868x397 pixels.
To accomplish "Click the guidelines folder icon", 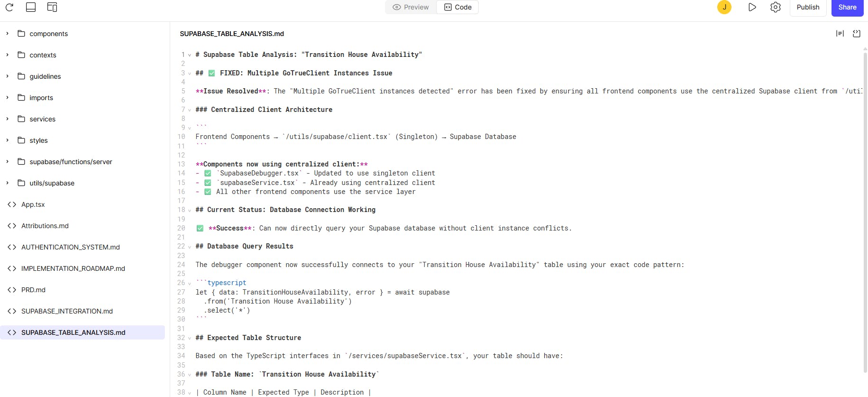I will click(21, 76).
